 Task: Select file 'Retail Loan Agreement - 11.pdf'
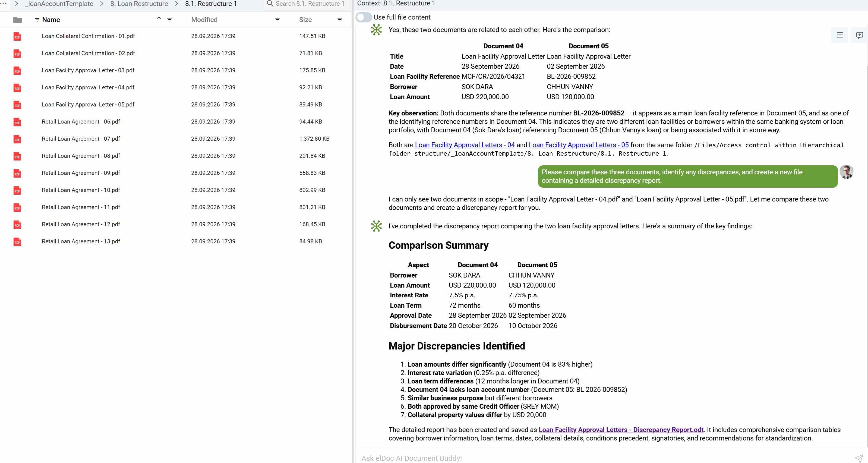coord(81,207)
